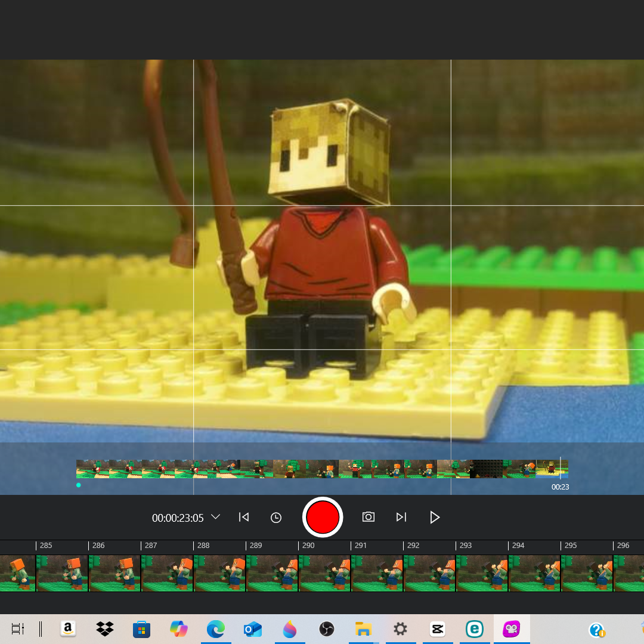Skip to last frame with skip-forward icon

[x=401, y=517]
